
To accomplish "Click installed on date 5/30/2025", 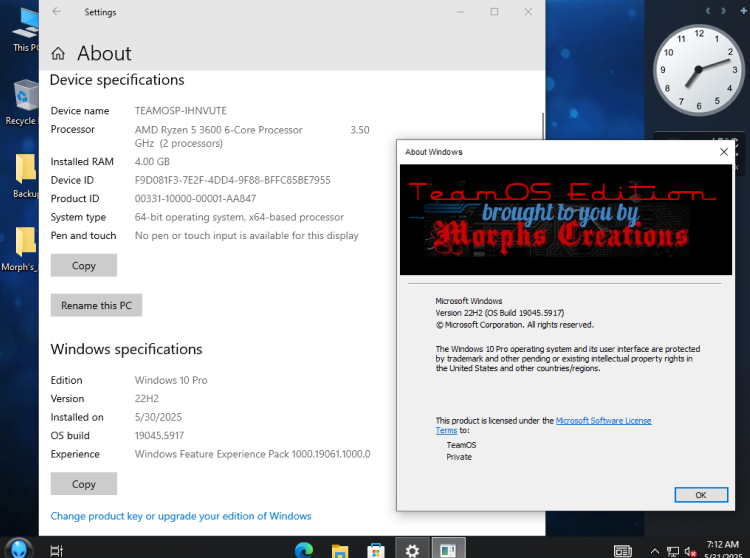I will pyautogui.click(x=158, y=417).
